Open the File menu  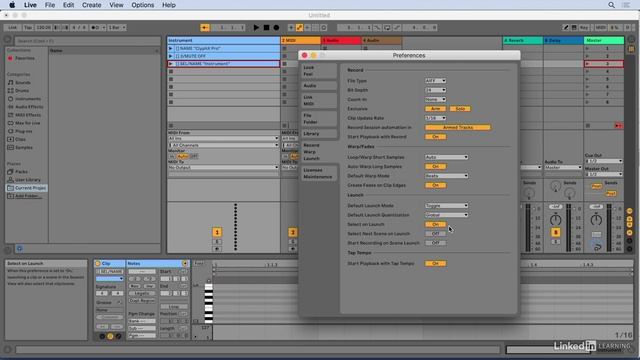(50, 5)
